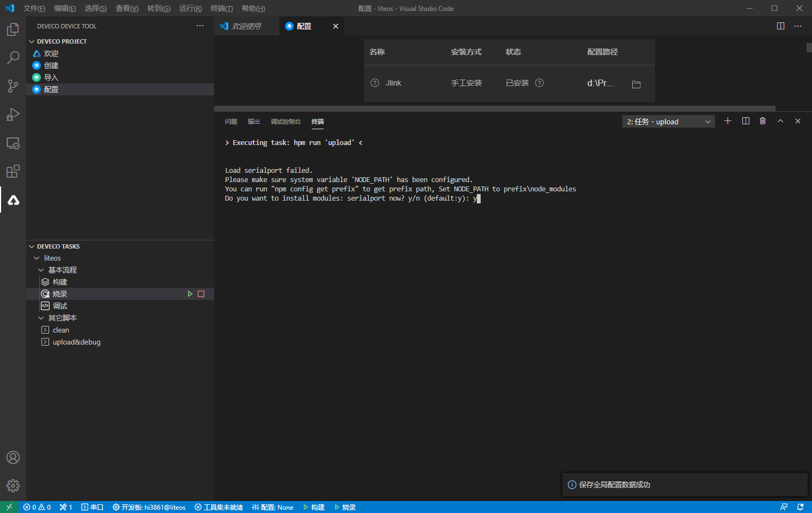Image resolution: width=812 pixels, height=513 pixels.
Task: Click the DevEco Device Tool more actions ellipsis
Action: 200,26
